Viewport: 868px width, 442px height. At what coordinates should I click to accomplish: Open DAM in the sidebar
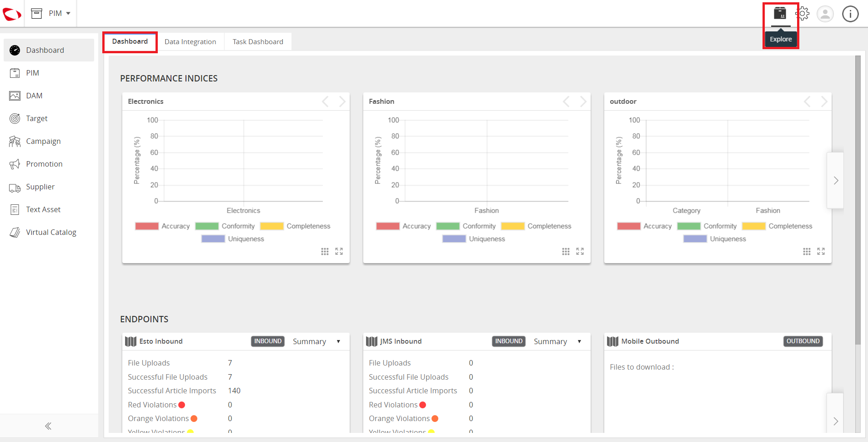point(49,96)
